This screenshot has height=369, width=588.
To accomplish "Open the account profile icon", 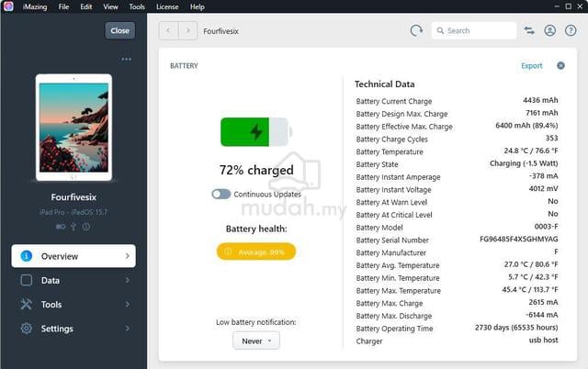I will 549,30.
